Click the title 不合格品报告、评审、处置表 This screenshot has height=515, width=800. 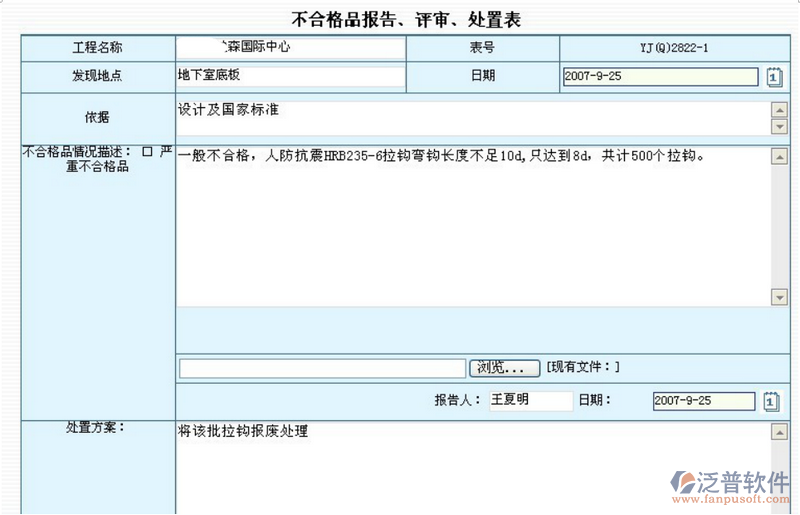point(406,19)
